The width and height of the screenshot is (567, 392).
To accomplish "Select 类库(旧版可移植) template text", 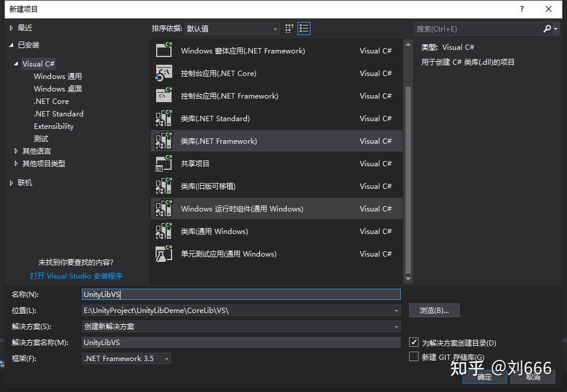I will pyautogui.click(x=208, y=186).
